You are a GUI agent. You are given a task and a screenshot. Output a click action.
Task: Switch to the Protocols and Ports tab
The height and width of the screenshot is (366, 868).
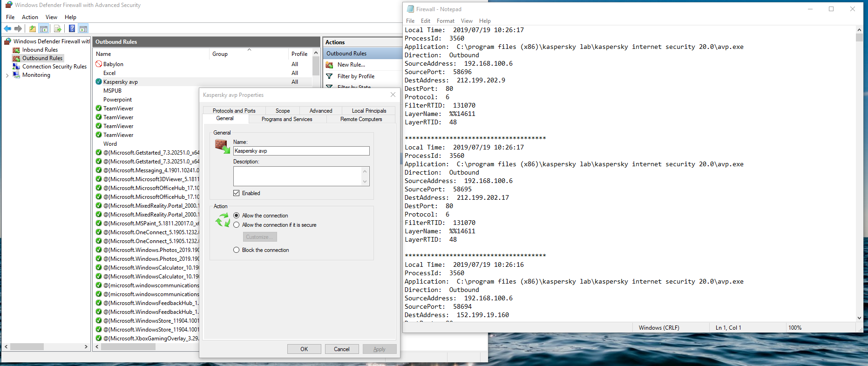[234, 111]
